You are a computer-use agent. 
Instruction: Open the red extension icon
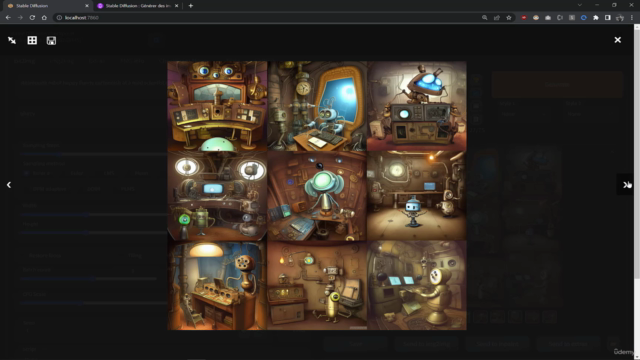(x=524, y=18)
